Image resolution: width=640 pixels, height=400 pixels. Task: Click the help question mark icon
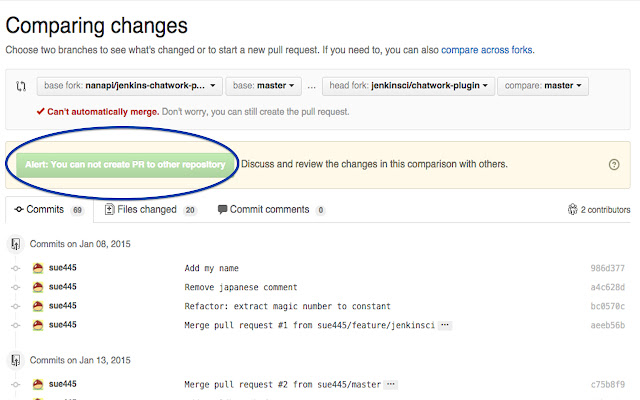(x=614, y=165)
